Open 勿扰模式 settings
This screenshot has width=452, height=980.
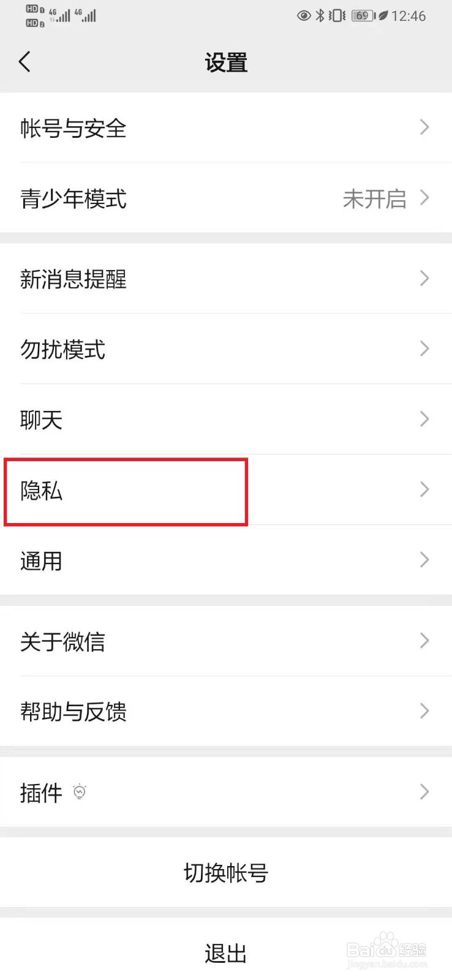pos(226,349)
